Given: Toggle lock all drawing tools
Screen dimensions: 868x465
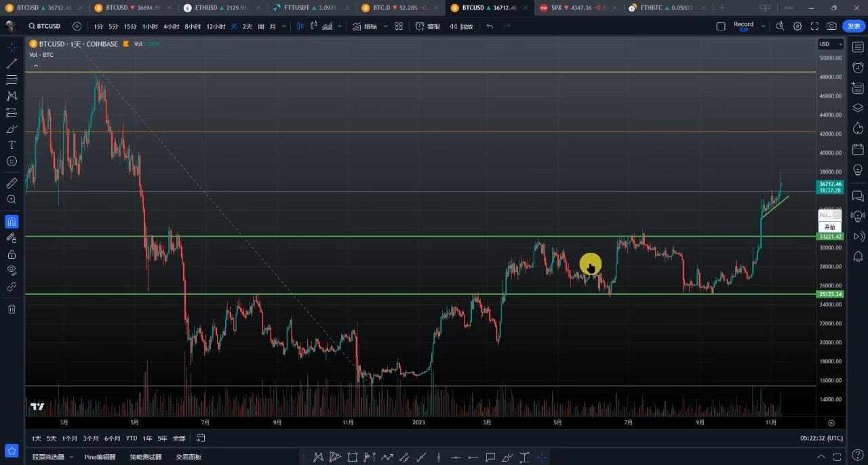Looking at the screenshot, I should click(x=12, y=254).
